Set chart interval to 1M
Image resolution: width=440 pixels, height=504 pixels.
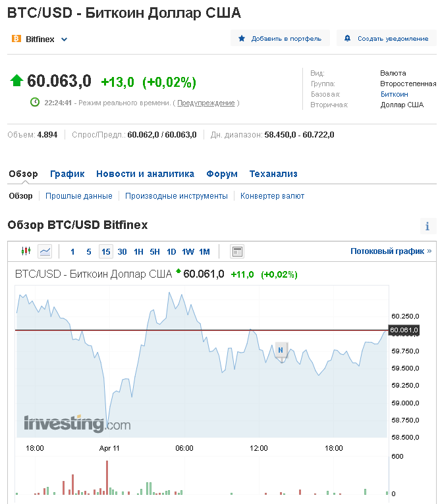(x=204, y=252)
